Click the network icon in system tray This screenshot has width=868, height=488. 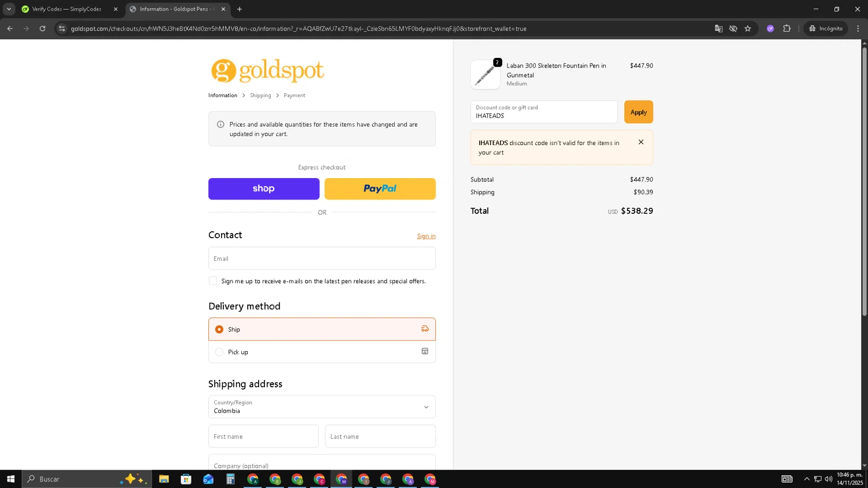click(818, 479)
